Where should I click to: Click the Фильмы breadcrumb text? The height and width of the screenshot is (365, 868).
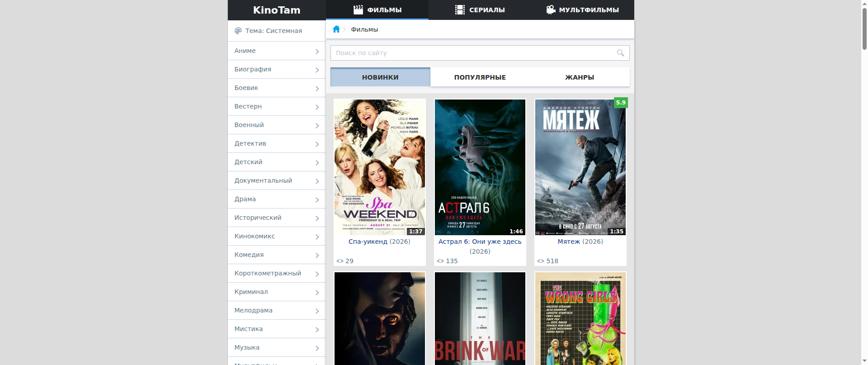(364, 29)
